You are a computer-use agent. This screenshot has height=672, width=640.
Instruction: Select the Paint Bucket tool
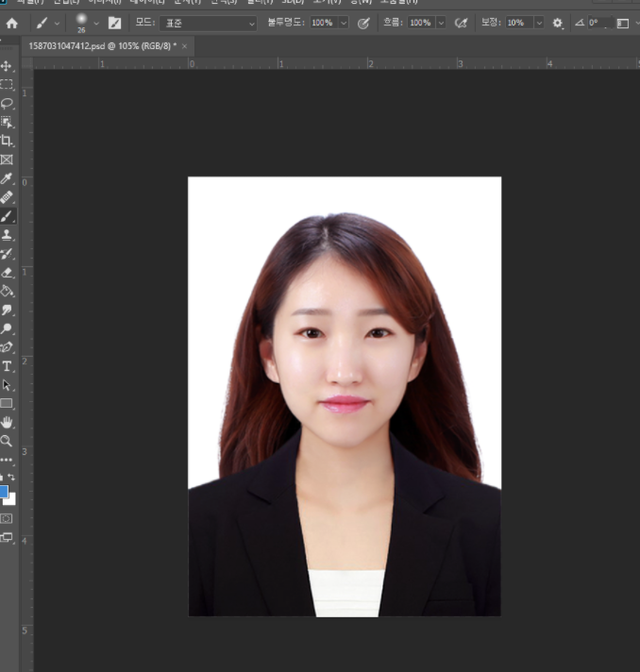(7, 292)
